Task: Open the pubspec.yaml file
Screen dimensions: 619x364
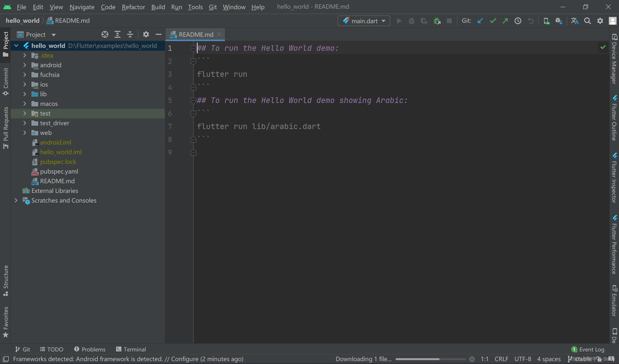Action: coord(59,171)
